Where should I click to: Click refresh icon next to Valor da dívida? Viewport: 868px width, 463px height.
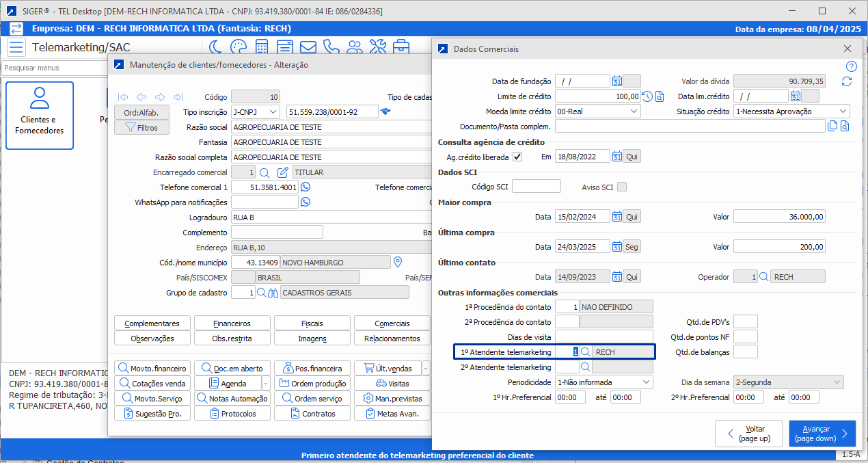tap(847, 81)
